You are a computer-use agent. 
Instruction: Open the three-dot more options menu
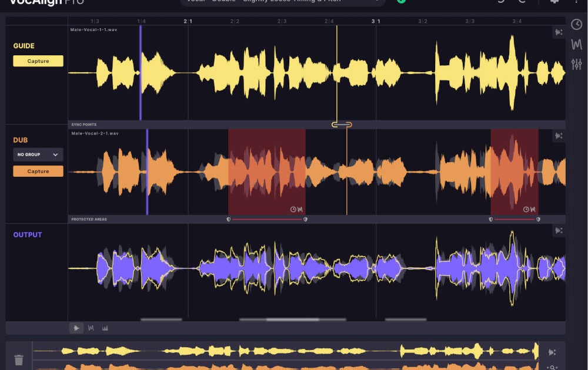tap(576, 2)
